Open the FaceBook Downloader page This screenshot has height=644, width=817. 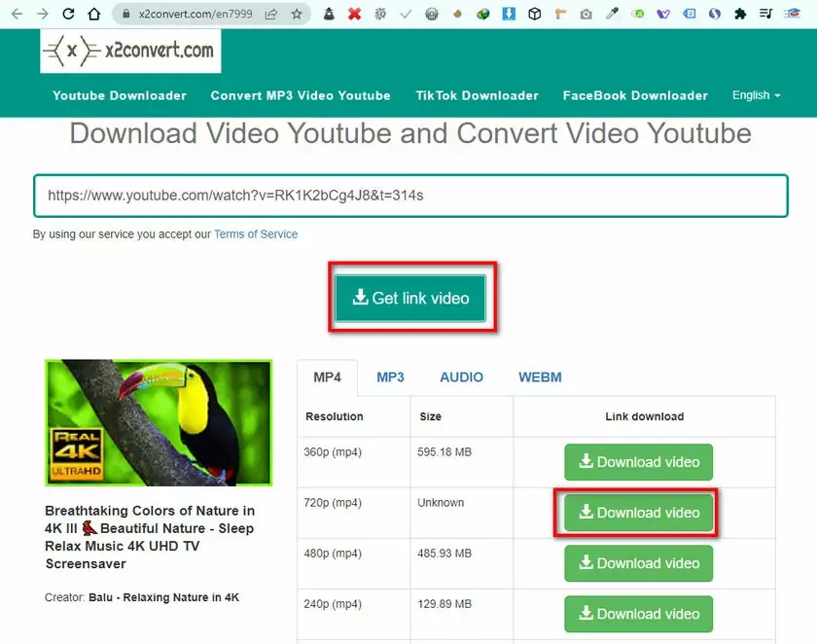click(635, 95)
